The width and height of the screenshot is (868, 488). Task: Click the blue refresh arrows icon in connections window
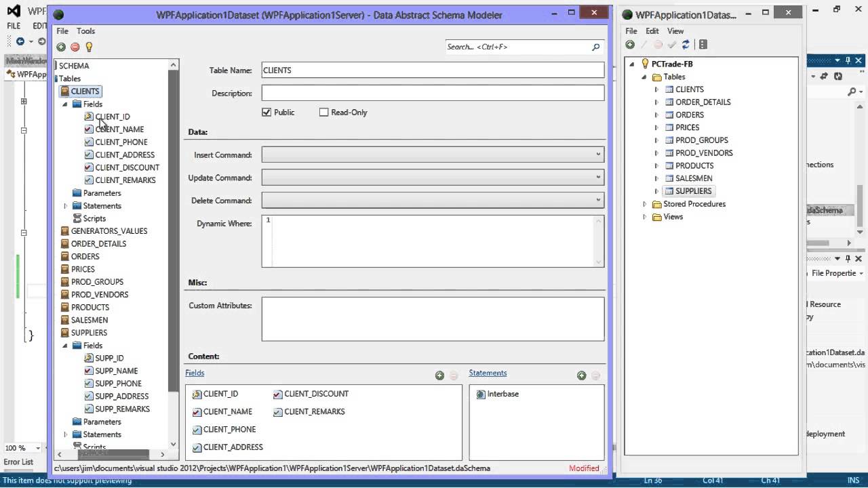(686, 45)
